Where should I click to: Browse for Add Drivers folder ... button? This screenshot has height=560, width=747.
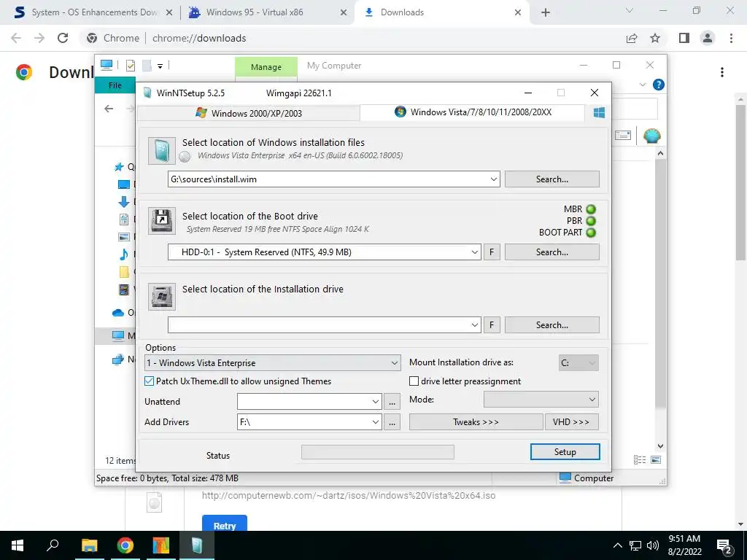(x=392, y=422)
